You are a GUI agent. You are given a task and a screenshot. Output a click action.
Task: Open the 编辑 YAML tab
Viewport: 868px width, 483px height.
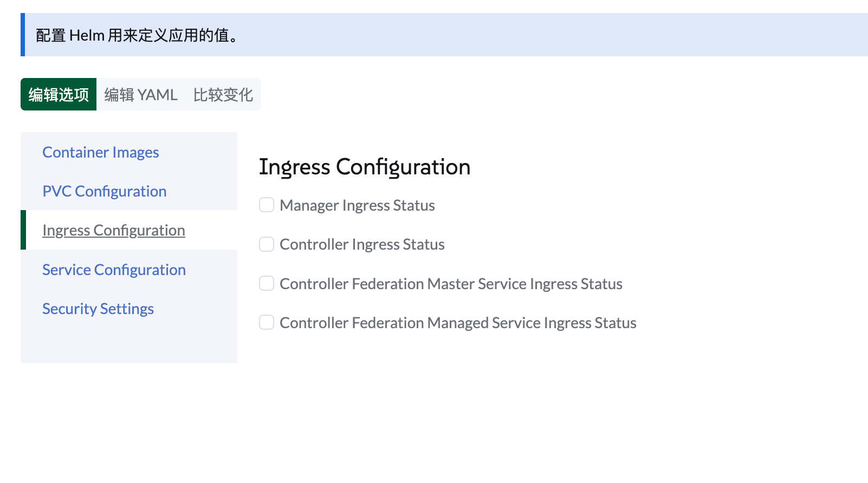141,95
